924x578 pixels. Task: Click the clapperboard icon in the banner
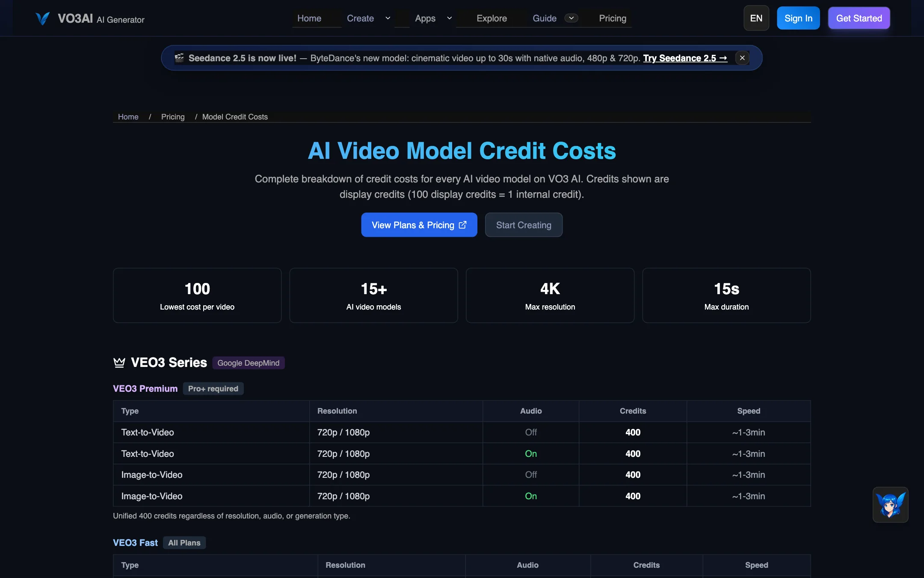tap(179, 58)
